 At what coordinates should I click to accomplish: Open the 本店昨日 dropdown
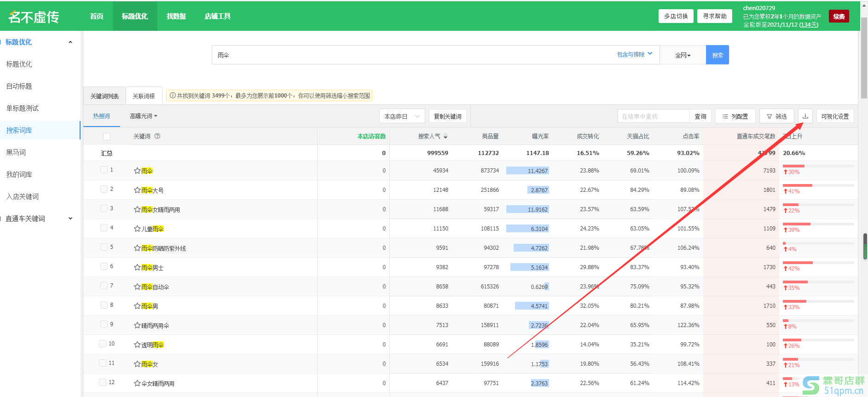click(x=402, y=116)
